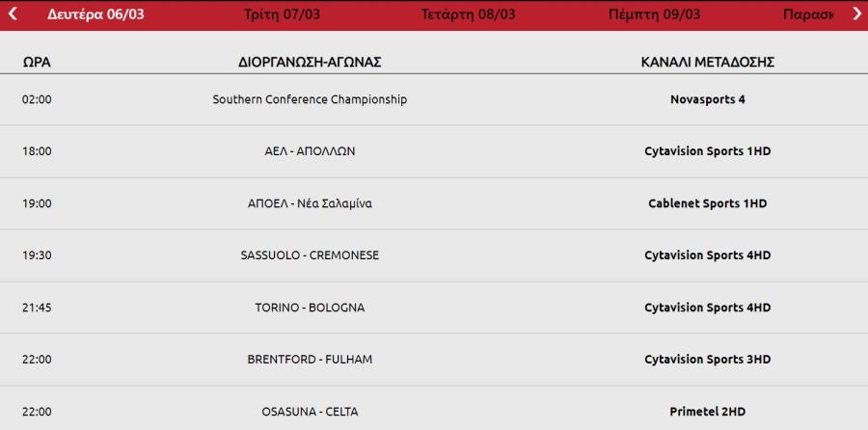The width and height of the screenshot is (868, 430).
Task: Click the Primetel 2HD channel label
Action: click(x=708, y=413)
